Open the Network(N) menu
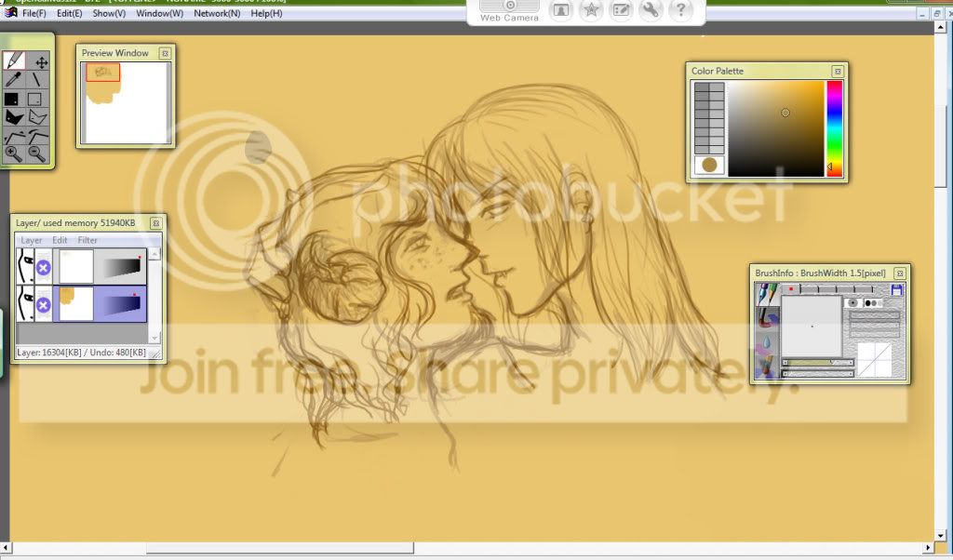The width and height of the screenshot is (953, 560). point(217,13)
